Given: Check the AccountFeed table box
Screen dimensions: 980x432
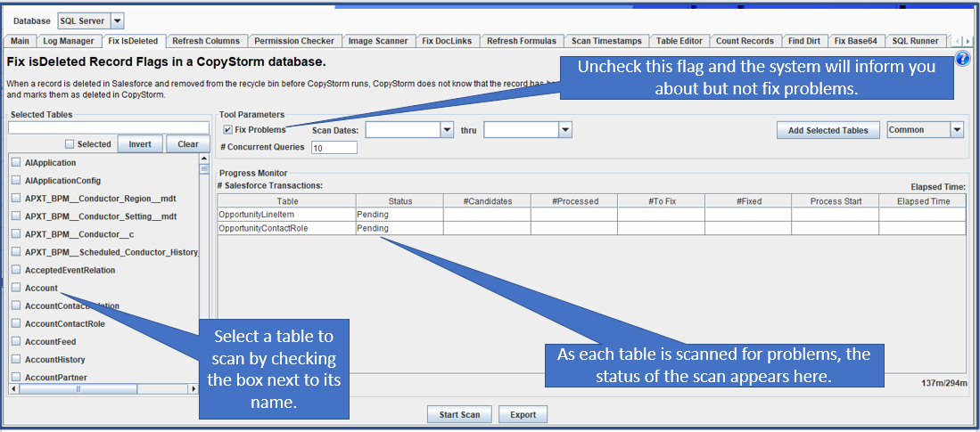Looking at the screenshot, I should (x=16, y=342).
